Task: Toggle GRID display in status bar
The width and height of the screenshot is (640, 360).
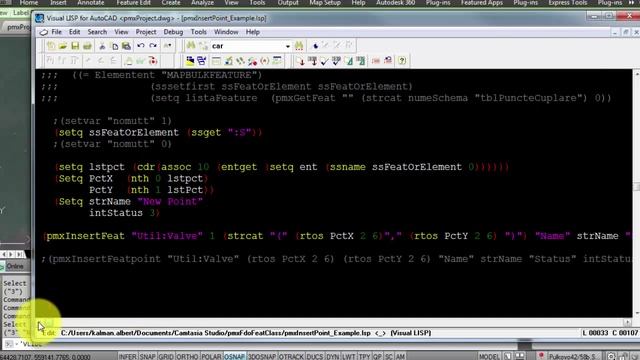Action: (x=166, y=356)
